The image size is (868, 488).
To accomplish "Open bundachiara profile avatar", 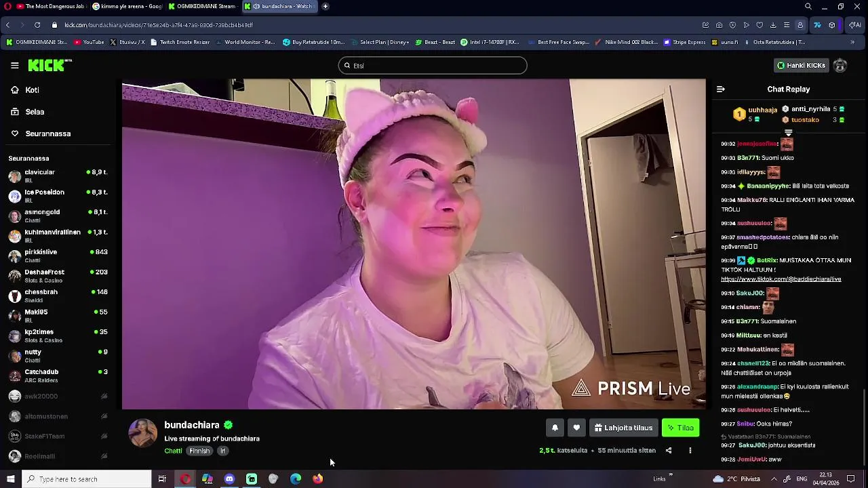I will point(142,433).
